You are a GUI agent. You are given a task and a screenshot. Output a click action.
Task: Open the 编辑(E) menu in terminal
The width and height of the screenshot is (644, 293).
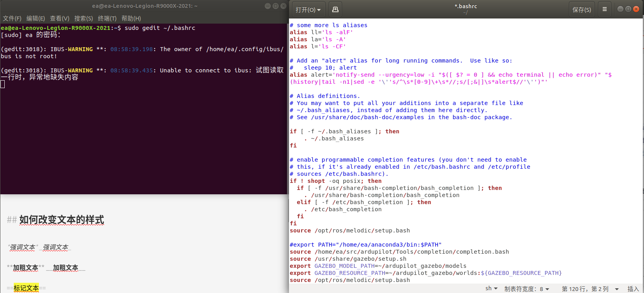pyautogui.click(x=36, y=18)
